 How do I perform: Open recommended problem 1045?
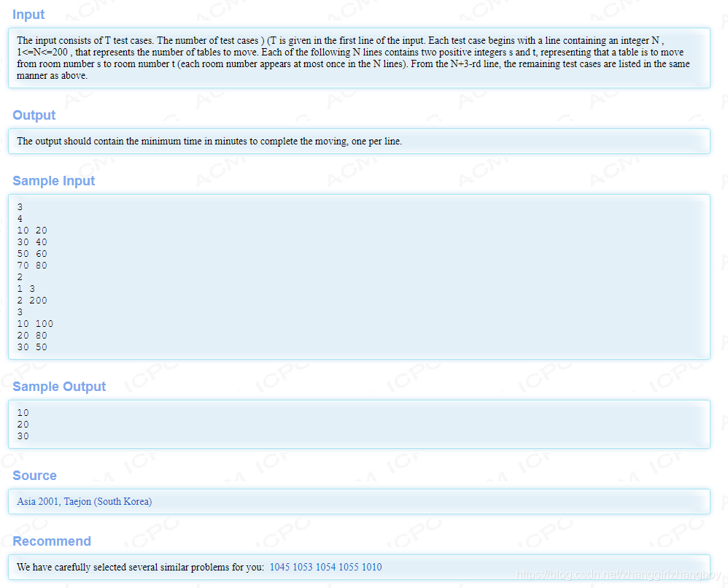point(279,567)
